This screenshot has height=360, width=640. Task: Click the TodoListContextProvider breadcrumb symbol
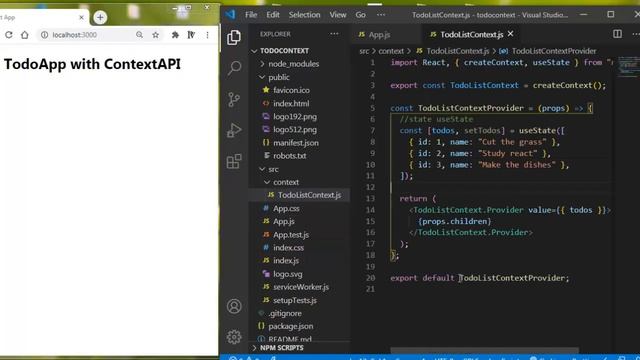coord(554,51)
